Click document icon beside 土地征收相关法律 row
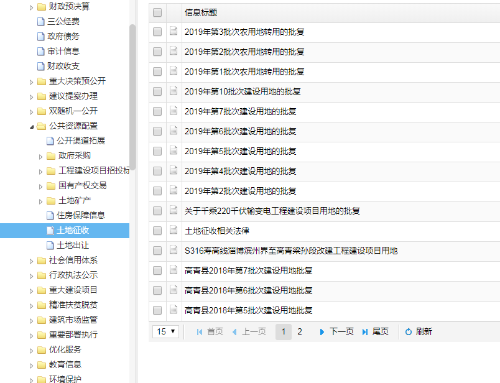The image size is (500, 383). [173, 230]
